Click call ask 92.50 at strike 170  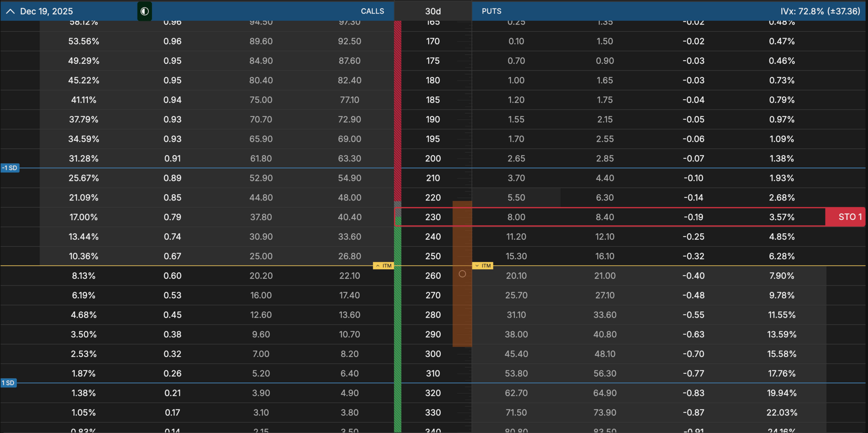tap(349, 41)
